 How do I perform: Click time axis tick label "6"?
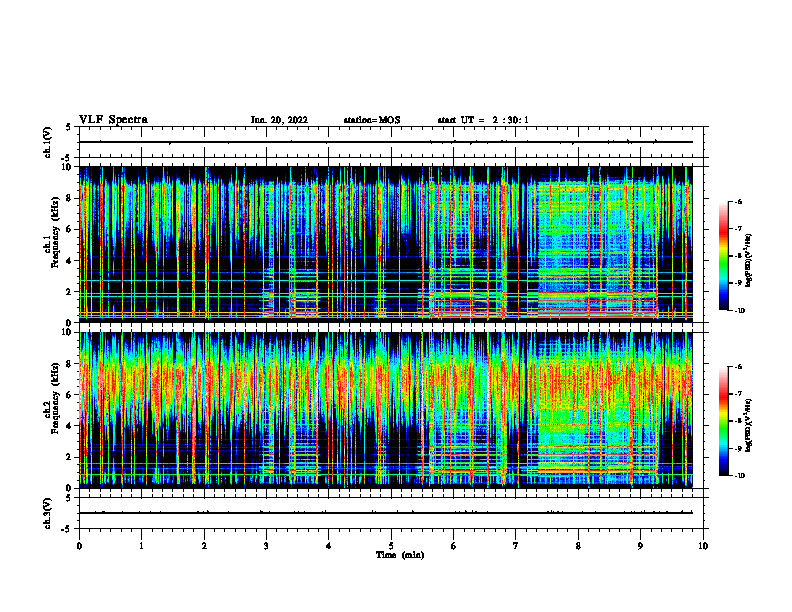point(454,546)
